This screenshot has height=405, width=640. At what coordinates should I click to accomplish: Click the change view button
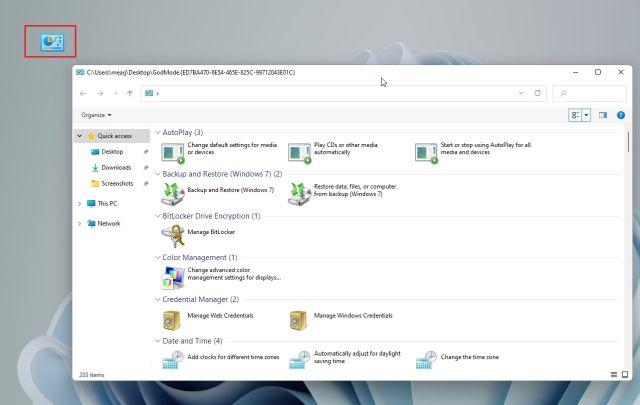click(575, 115)
